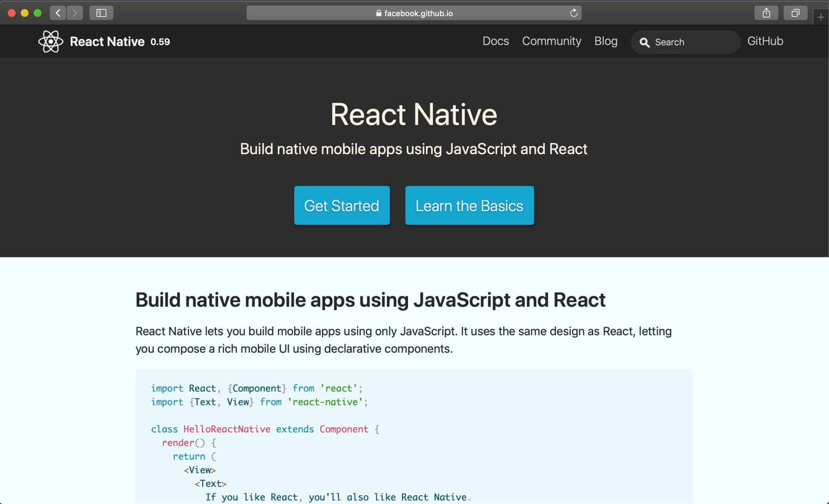The height and width of the screenshot is (504, 829).
Task: Open the Docs navigation item
Action: pyautogui.click(x=495, y=41)
